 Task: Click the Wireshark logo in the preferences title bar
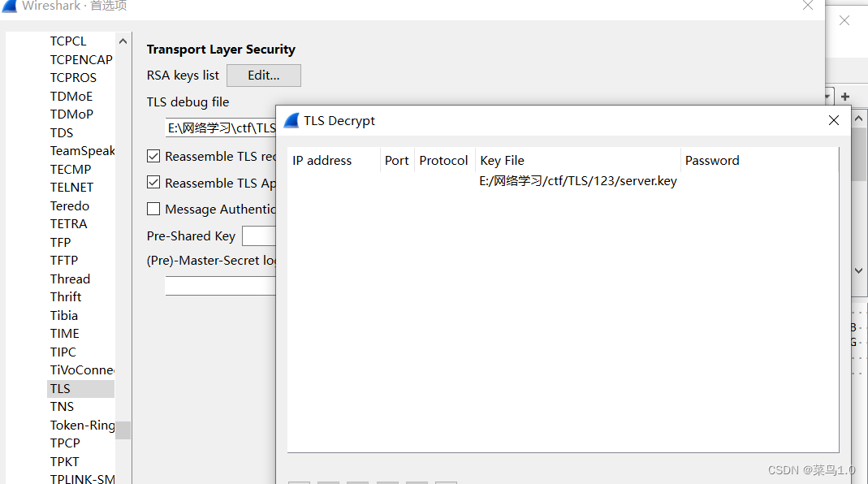(9, 6)
